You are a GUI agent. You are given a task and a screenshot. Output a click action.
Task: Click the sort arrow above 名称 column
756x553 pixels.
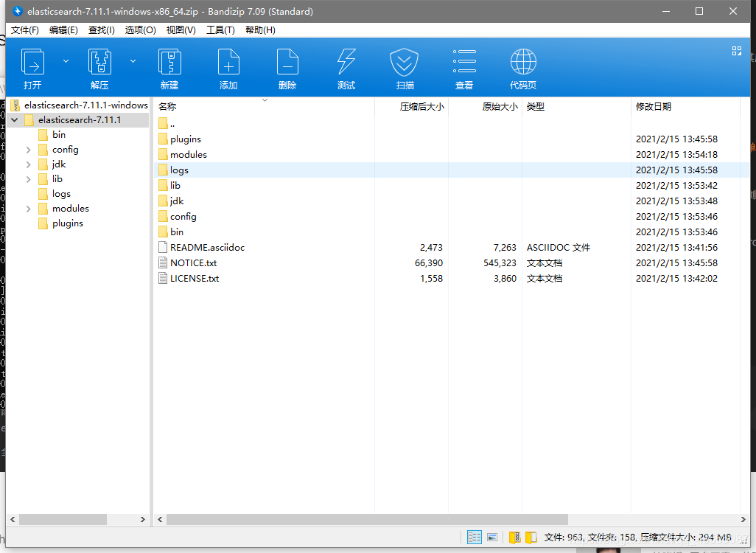(265, 100)
